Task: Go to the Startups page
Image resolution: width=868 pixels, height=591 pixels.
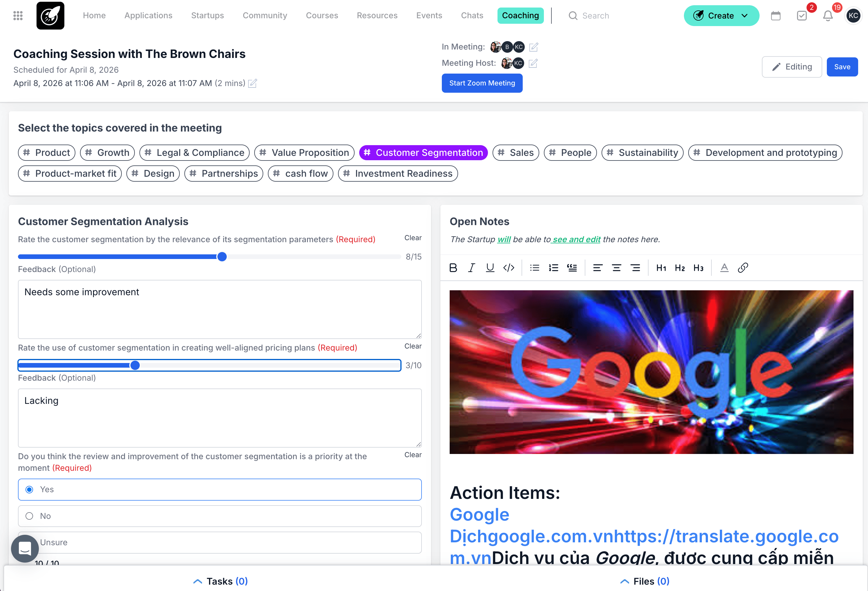Action: [x=207, y=16]
